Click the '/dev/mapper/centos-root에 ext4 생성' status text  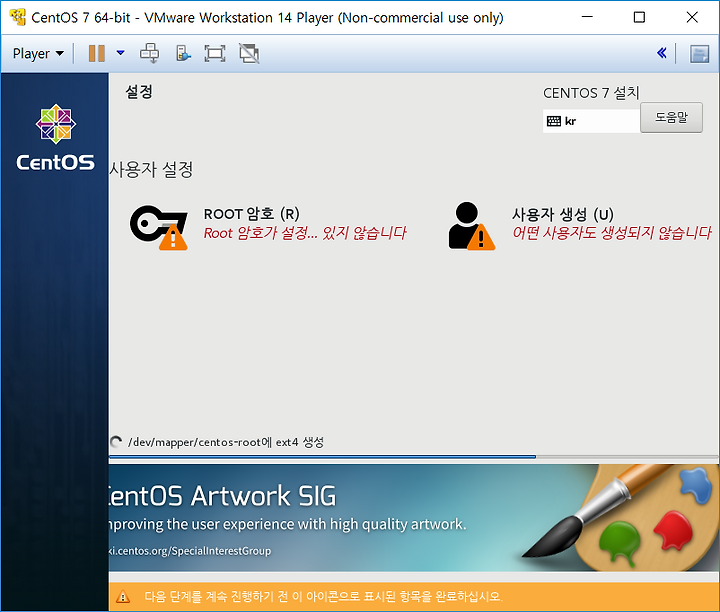[226, 442]
